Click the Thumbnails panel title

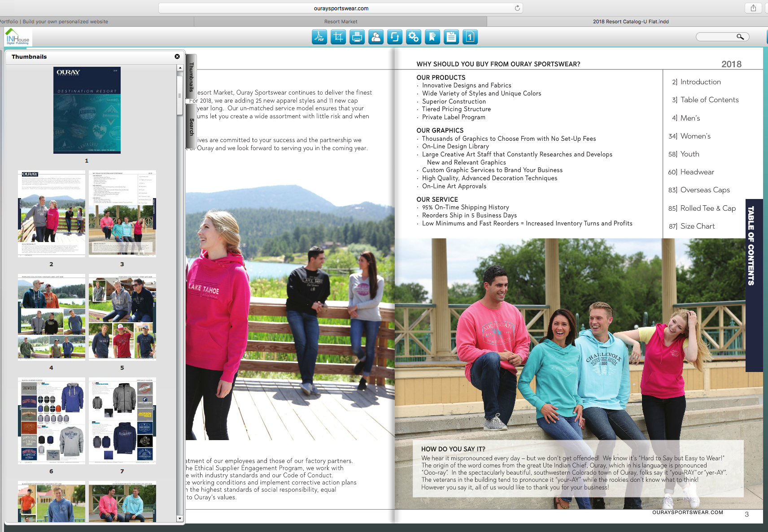[29, 57]
